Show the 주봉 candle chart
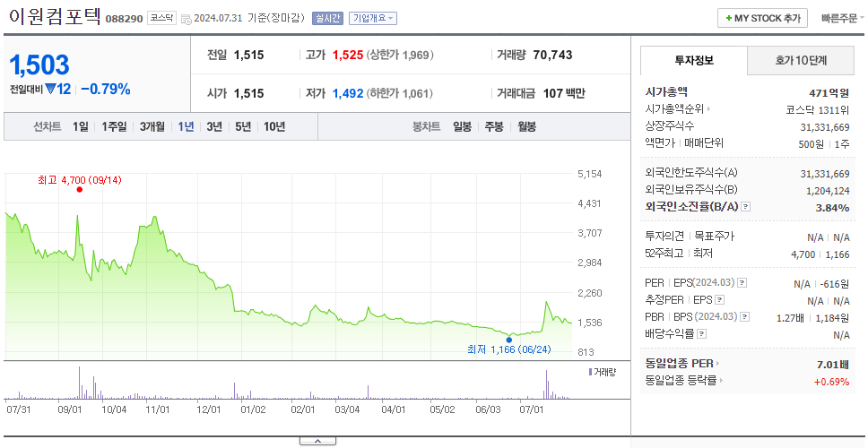Viewport: 868px width, 448px height. coord(494,126)
